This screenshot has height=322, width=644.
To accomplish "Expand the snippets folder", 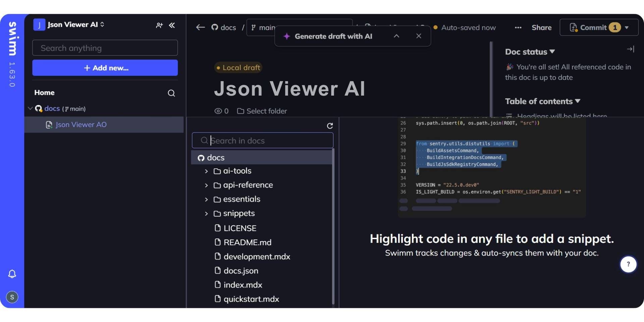I will click(x=206, y=214).
